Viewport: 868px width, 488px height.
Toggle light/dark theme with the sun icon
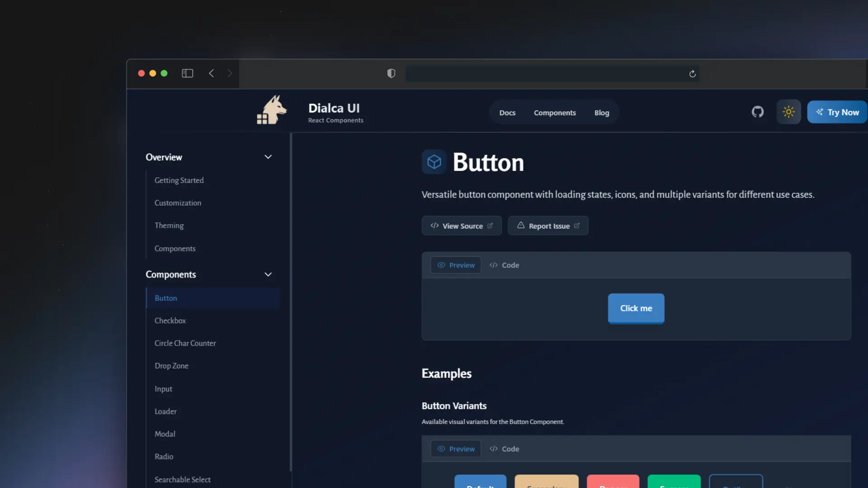click(x=788, y=112)
